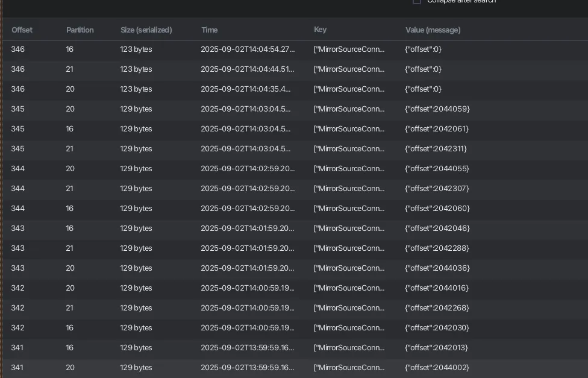The width and height of the screenshot is (588, 378).
Task: Click the Key column header
Action: (x=321, y=30)
